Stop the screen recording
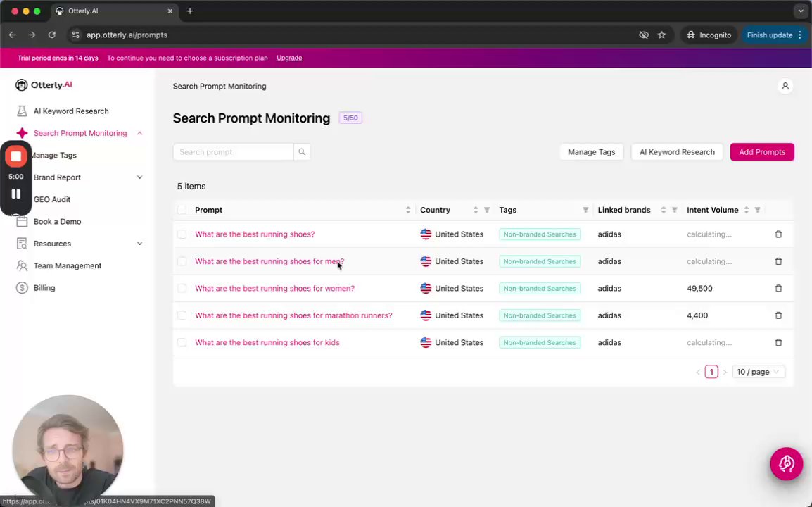This screenshot has height=507, width=812. 15,156
